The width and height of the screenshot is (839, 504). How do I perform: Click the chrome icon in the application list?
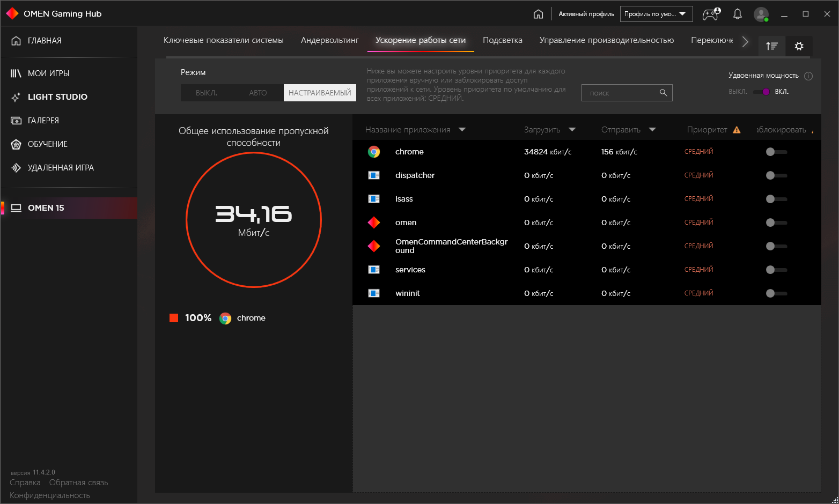(x=374, y=152)
